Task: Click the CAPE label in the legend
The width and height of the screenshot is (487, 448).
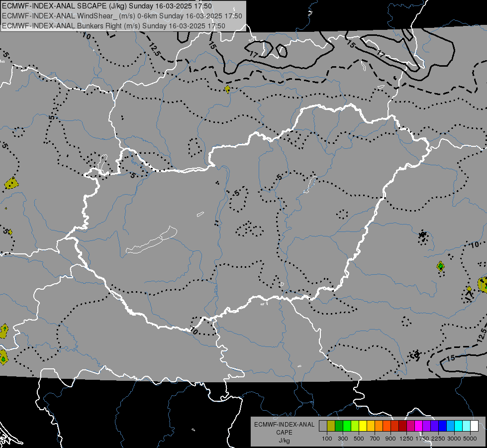Action: (x=284, y=433)
